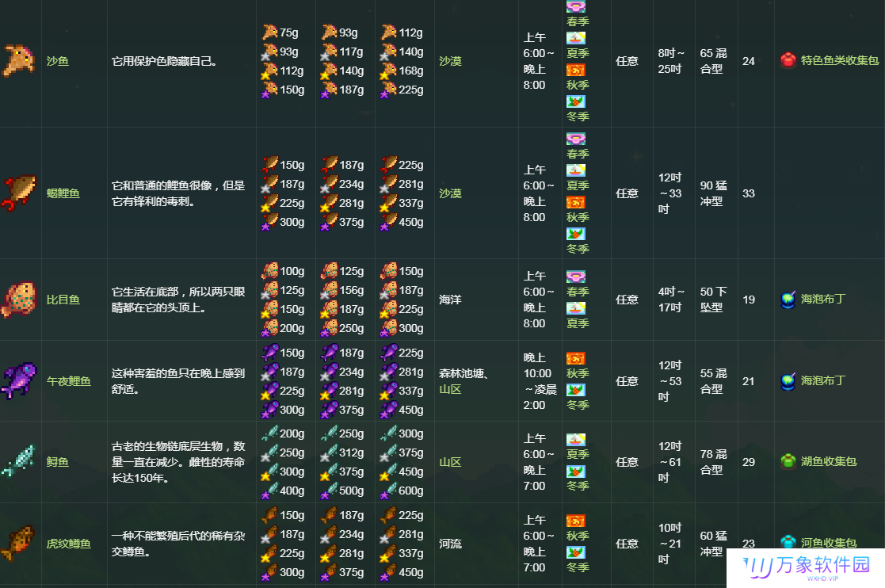Click the red bundle icon beside 特色鱼类收集包
The image size is (885, 588).
point(788,59)
